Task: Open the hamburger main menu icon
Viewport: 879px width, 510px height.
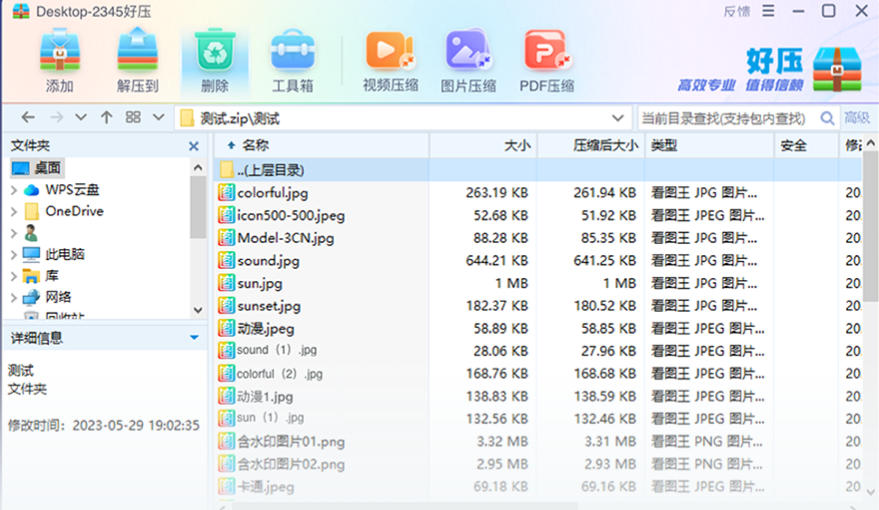Action: click(768, 11)
